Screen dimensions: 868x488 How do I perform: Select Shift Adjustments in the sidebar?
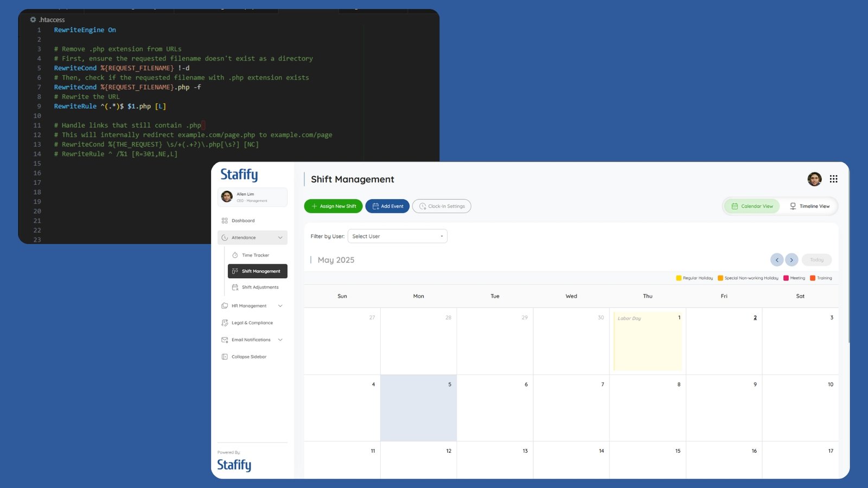pos(259,287)
